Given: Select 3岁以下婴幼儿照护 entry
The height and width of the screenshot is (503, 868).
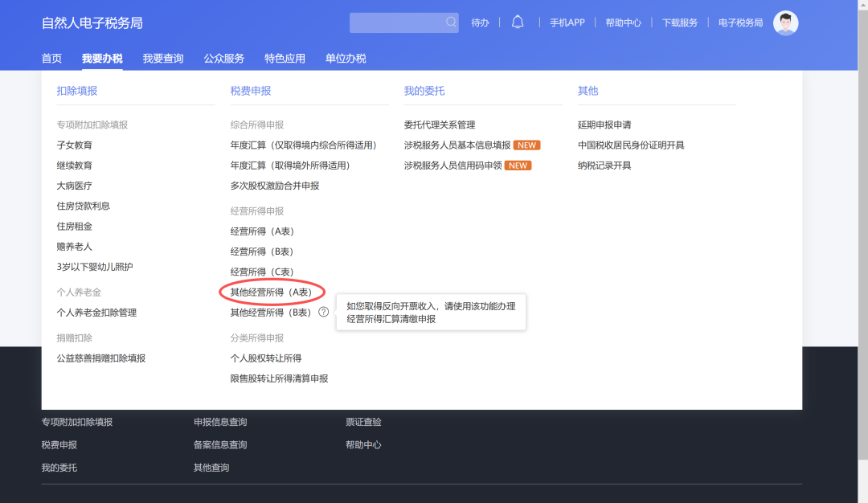Looking at the screenshot, I should (95, 267).
